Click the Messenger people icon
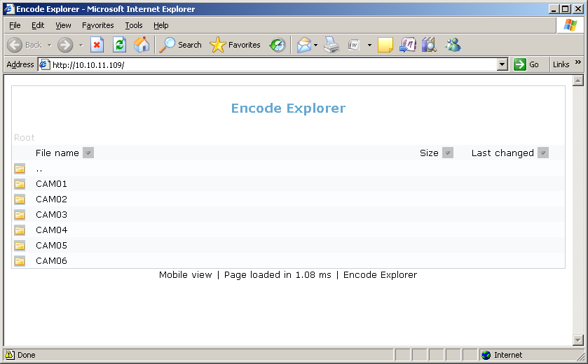The height and width of the screenshot is (364, 588). click(453, 45)
